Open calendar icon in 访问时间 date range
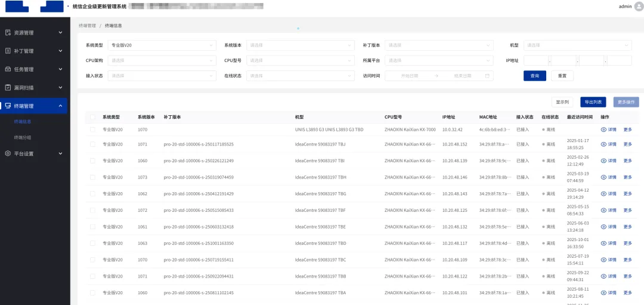The height and width of the screenshot is (305, 644). pos(487,76)
